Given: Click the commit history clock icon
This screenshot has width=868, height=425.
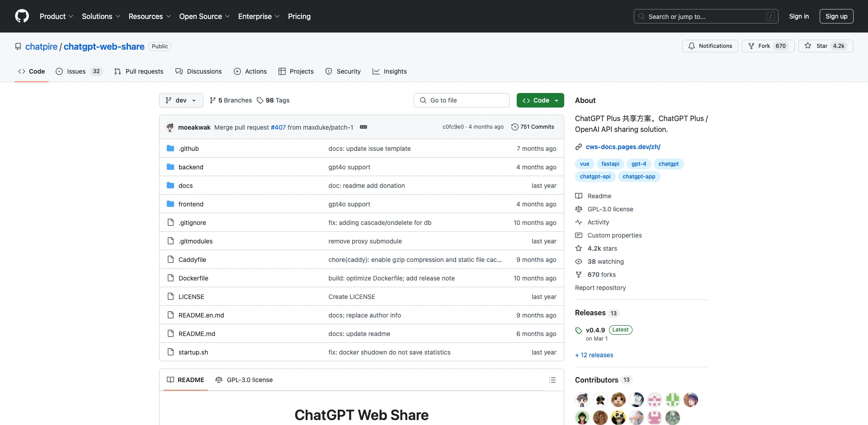Looking at the screenshot, I should [514, 127].
